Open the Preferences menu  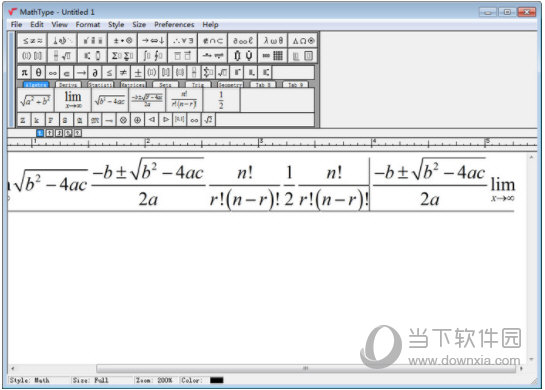(x=174, y=24)
